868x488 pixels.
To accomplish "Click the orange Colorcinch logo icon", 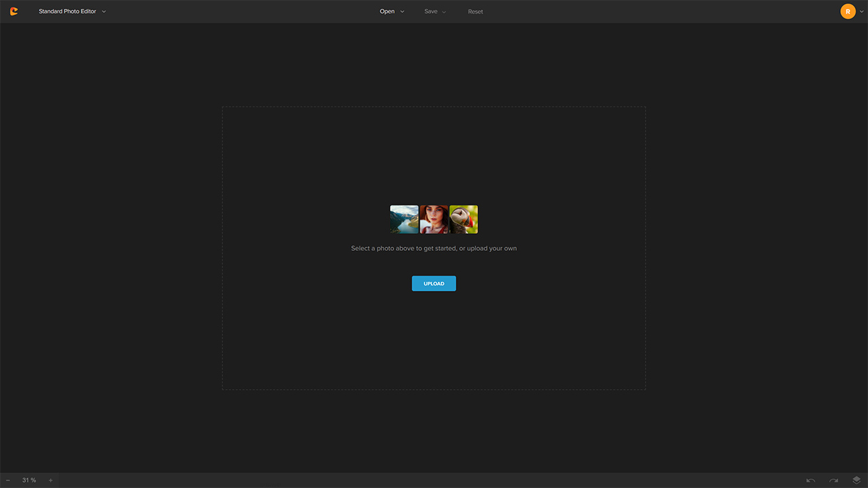I will [14, 12].
